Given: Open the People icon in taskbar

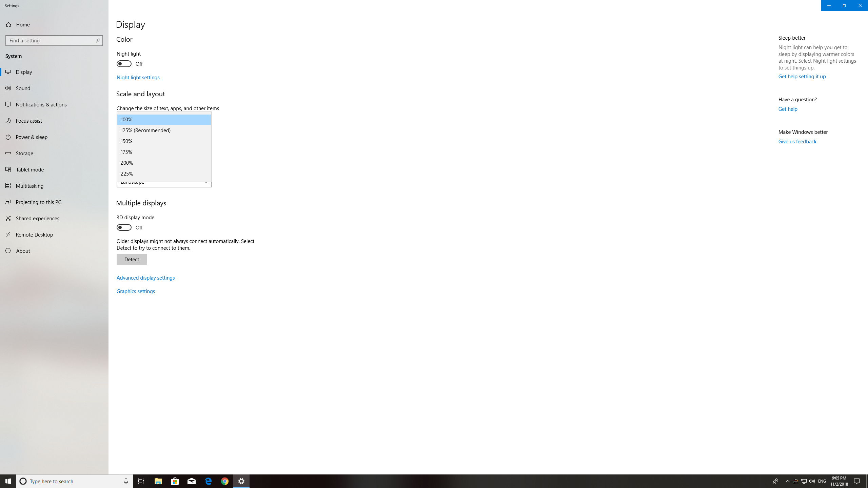Looking at the screenshot, I should 775,481.
